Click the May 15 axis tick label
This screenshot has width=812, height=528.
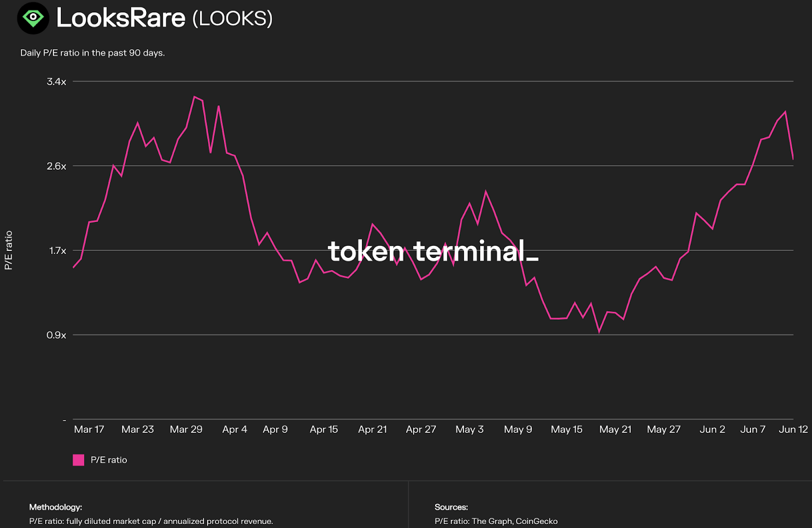point(567,429)
